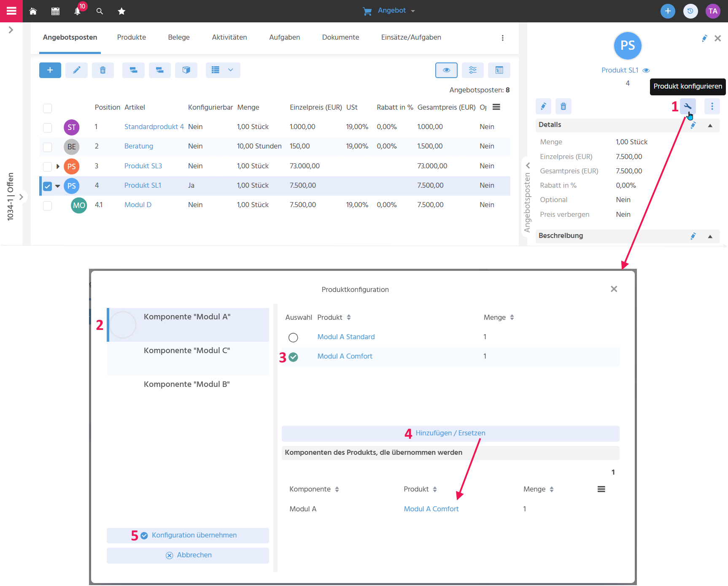Open the calendar icon in top bar
The image size is (728, 586).
coord(55,11)
